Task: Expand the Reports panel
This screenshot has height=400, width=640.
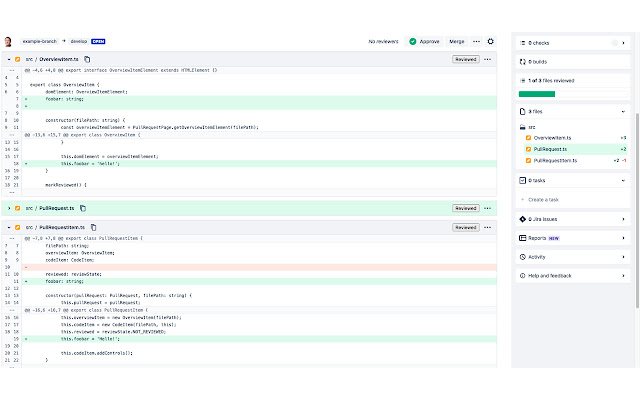Action: coord(623,238)
